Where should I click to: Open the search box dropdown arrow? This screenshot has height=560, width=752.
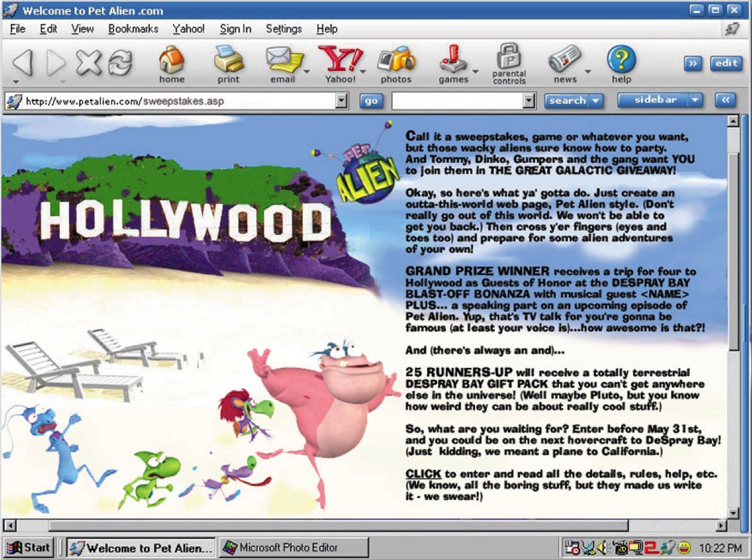(x=529, y=101)
